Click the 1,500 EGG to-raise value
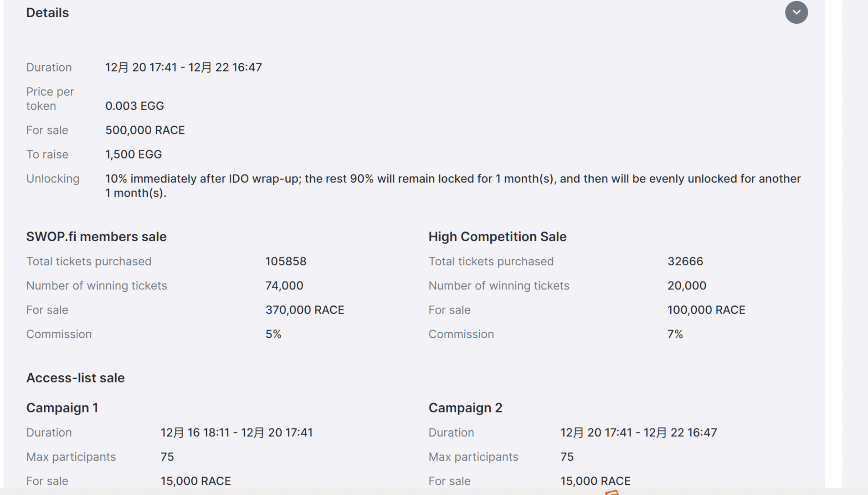Image resolution: width=868 pixels, height=495 pixels. [133, 155]
